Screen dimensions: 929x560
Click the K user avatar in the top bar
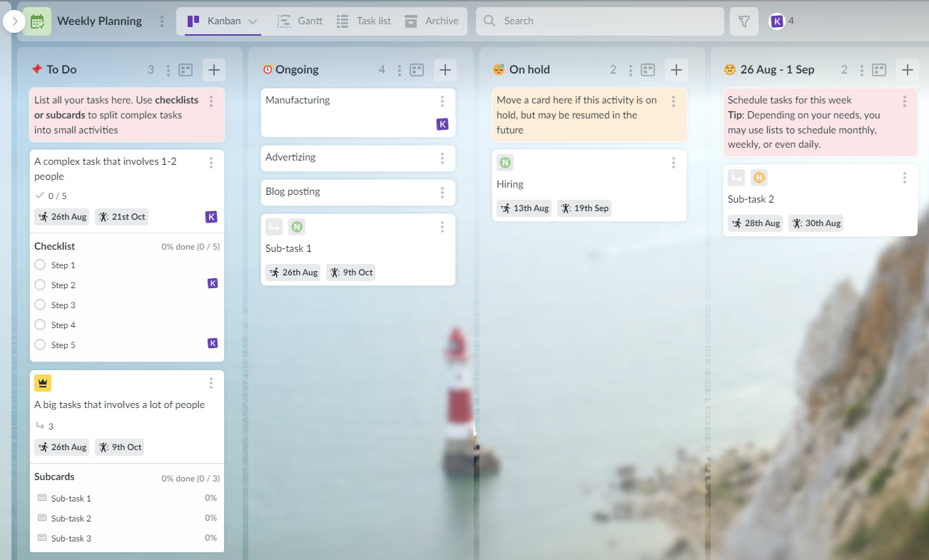(x=776, y=21)
